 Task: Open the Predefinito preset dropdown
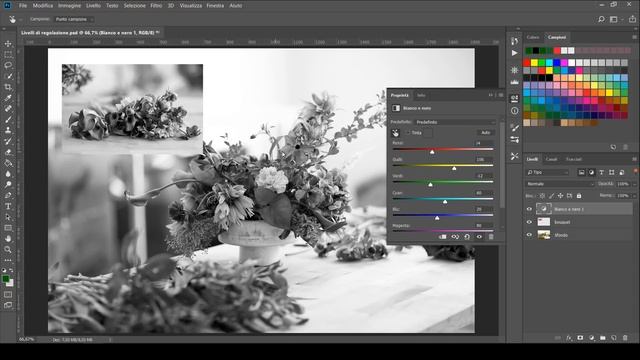click(455, 122)
